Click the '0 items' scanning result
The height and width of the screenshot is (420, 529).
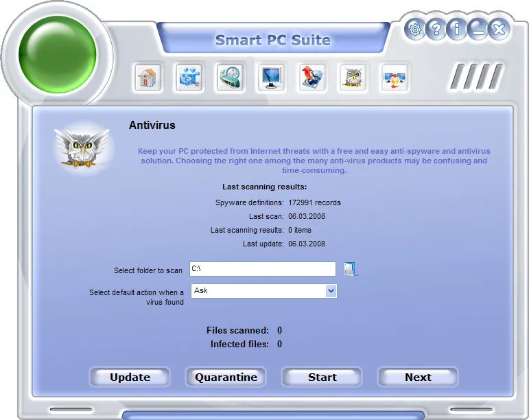300,230
